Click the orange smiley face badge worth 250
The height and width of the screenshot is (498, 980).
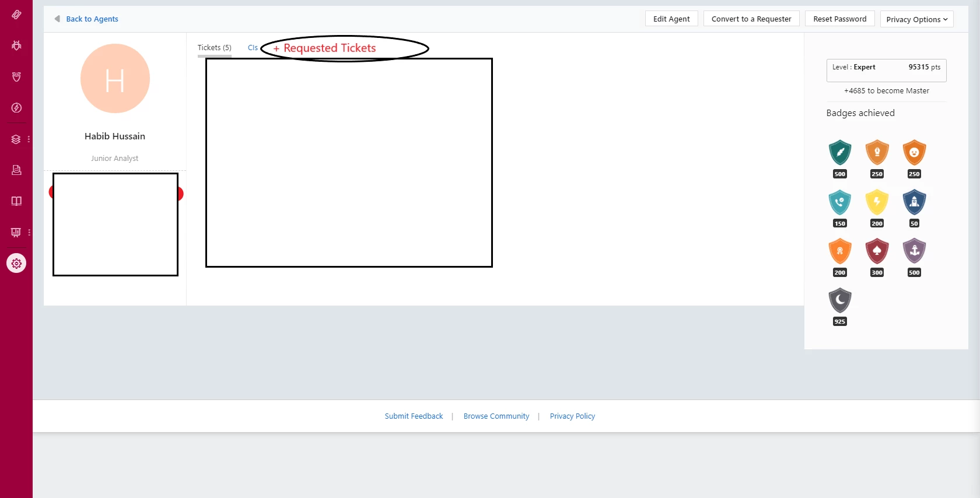(914, 153)
